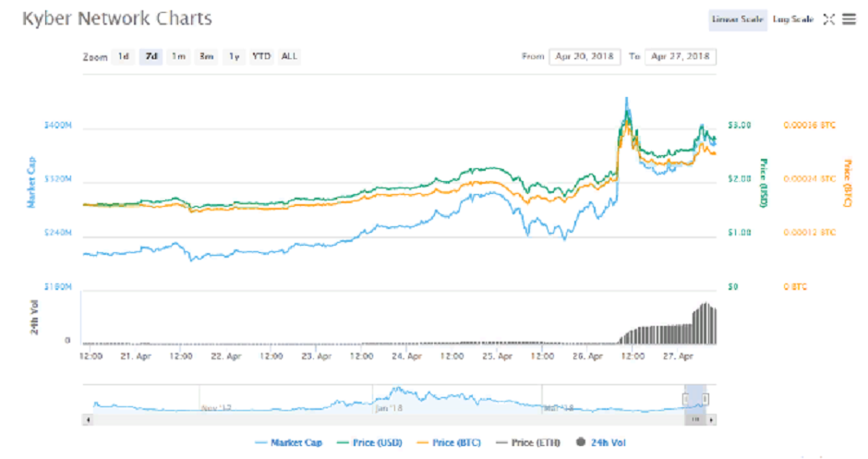
Task: Click navigator scrollbar right arrow
Action: tap(712, 419)
